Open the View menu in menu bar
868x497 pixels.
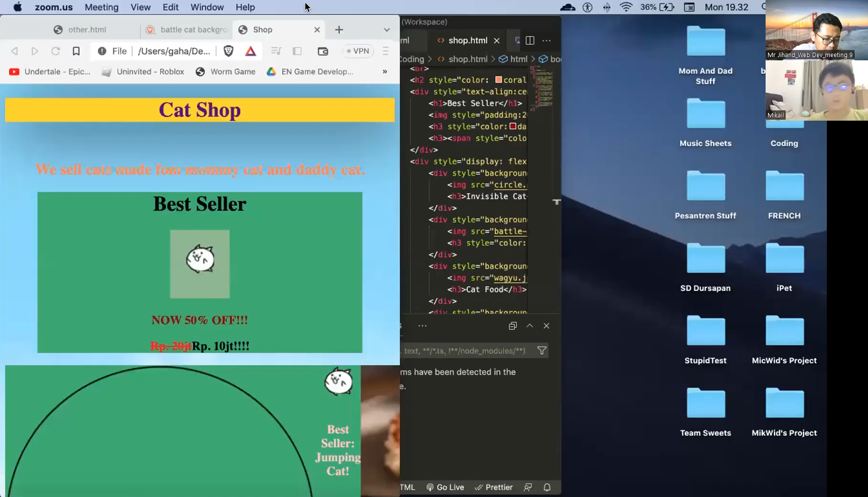(141, 7)
